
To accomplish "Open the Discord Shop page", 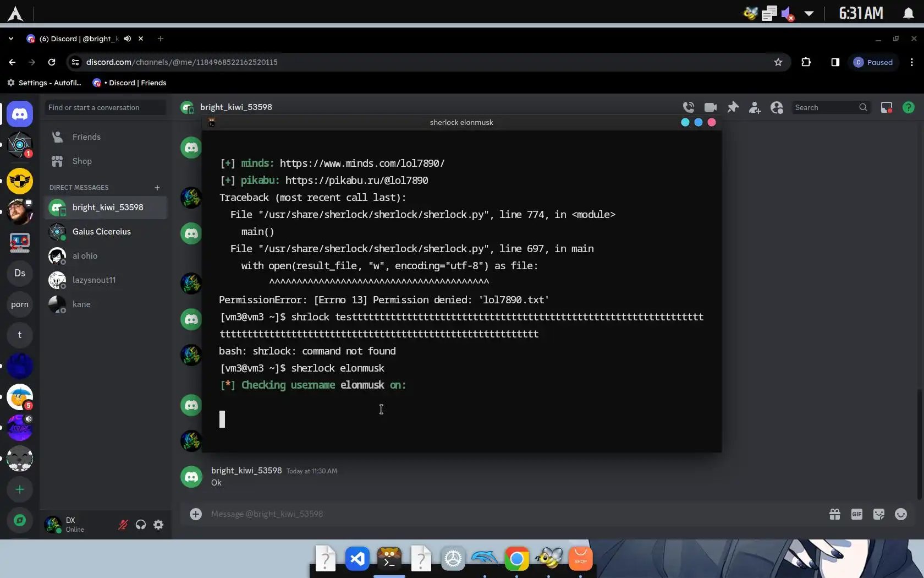I will point(106,161).
